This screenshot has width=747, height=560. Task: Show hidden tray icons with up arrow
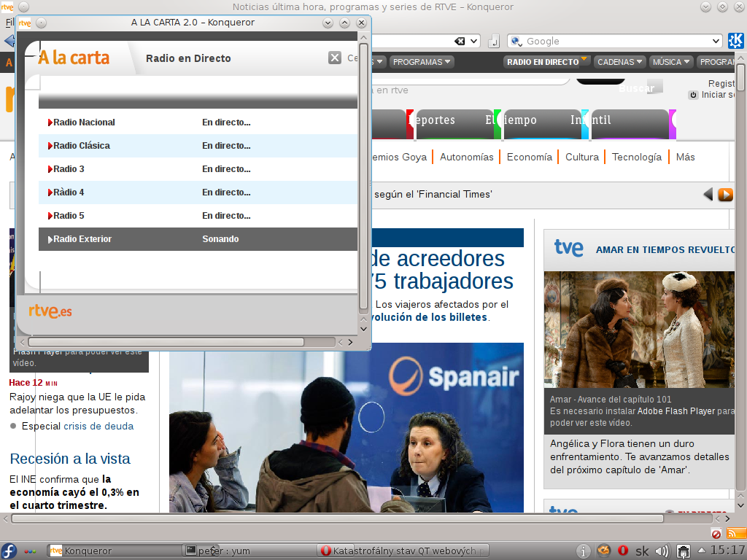tap(702, 551)
